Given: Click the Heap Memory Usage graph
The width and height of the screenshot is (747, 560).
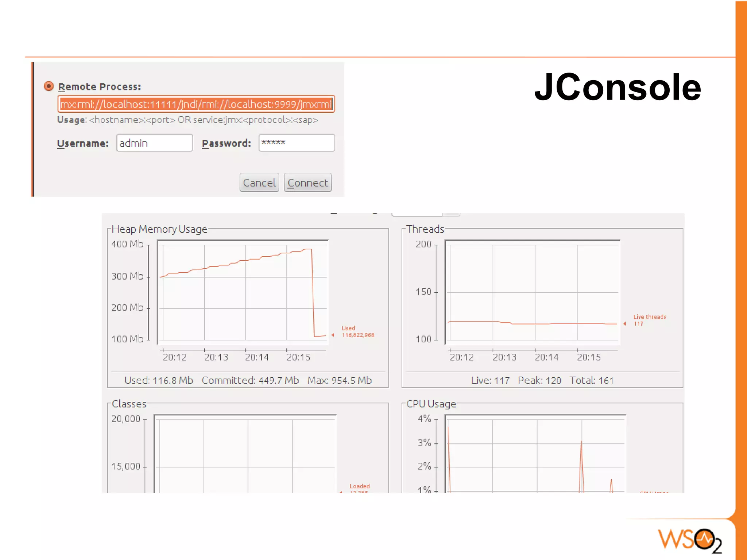Looking at the screenshot, I should click(x=243, y=292).
